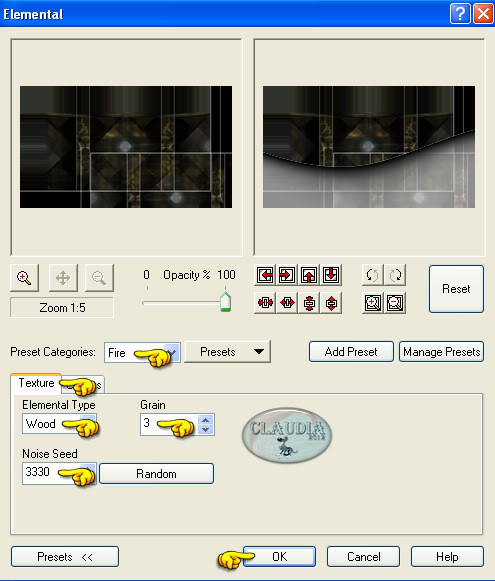Screen dimensions: 495x581
Task: Click the rotate clockwise icon
Action: (395, 275)
